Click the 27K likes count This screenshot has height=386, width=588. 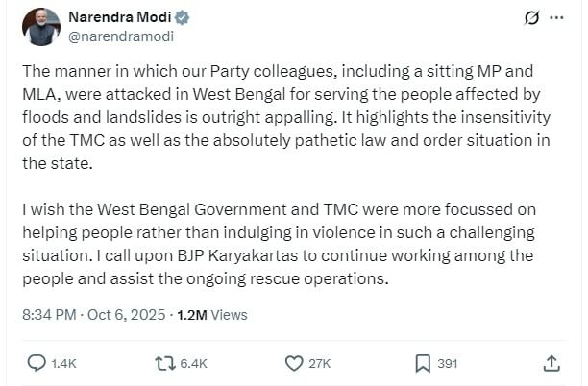coord(320,364)
